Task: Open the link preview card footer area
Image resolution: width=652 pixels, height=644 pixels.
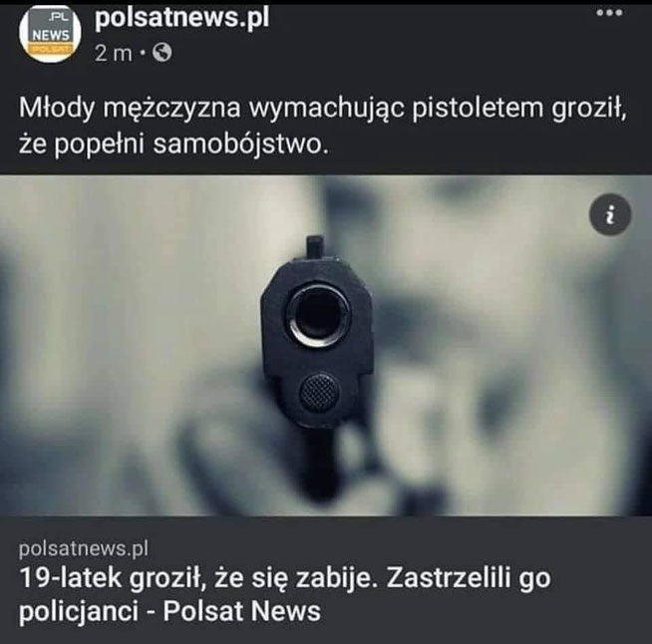Action: pos(326,580)
